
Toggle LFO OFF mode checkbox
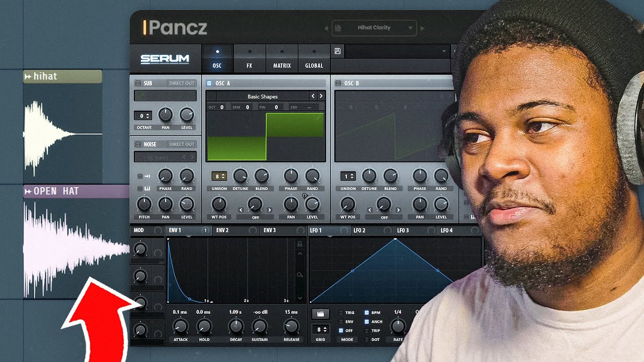(341, 330)
